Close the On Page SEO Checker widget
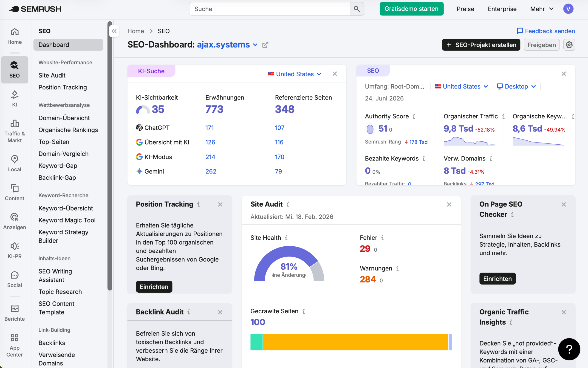Viewport: 588px width, 368px height. (564, 204)
